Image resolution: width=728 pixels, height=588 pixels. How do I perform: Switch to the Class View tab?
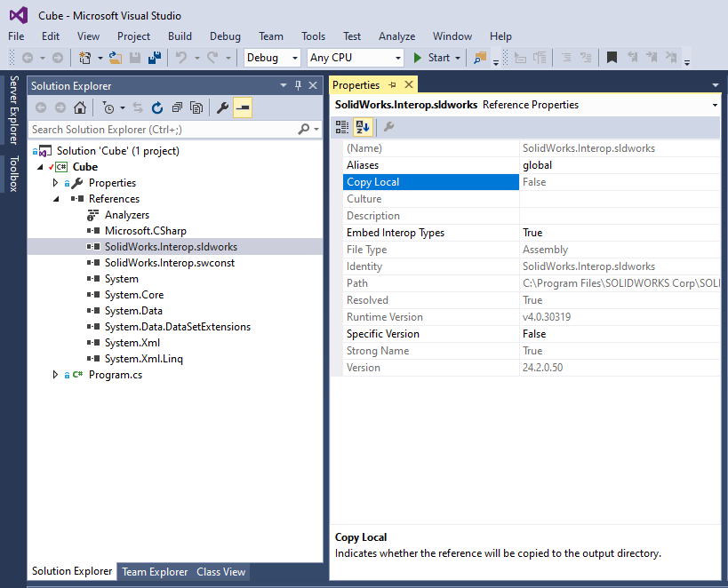(220, 572)
